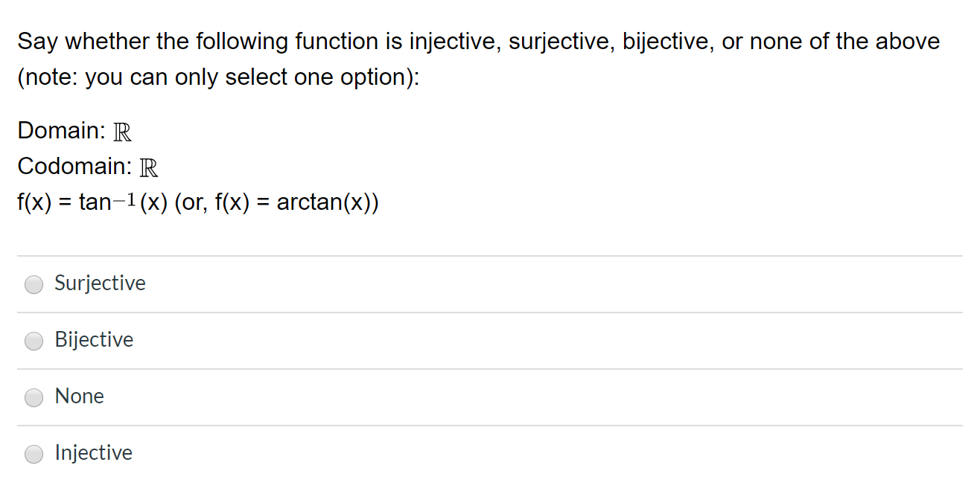Click the Domain line of the question
980x497 pixels.
[73, 131]
